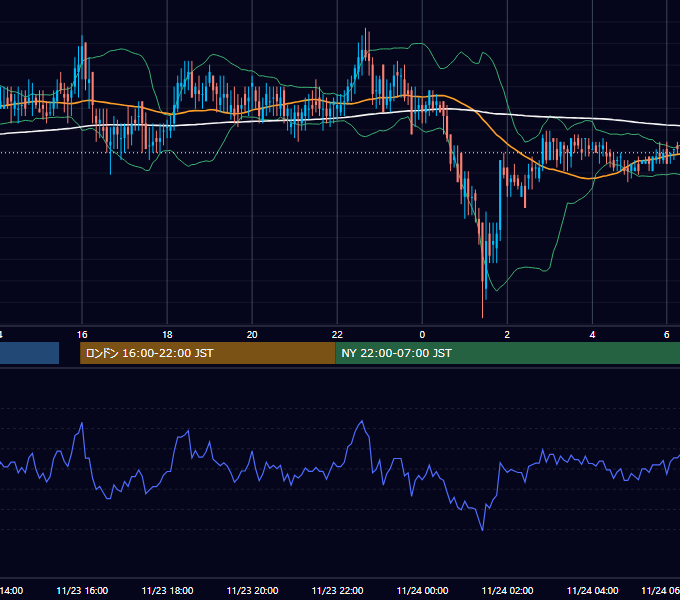
Task: Click the 6 hour axis label
Action: (x=667, y=335)
